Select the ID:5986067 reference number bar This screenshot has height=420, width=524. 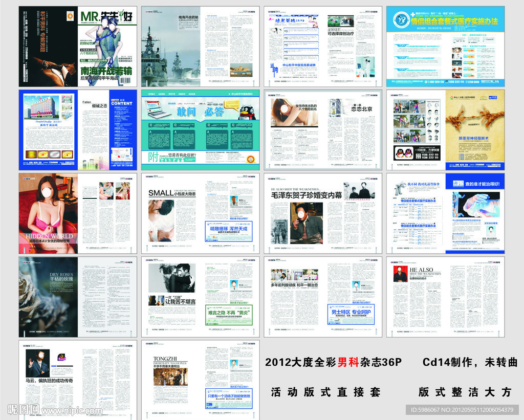tap(463, 409)
